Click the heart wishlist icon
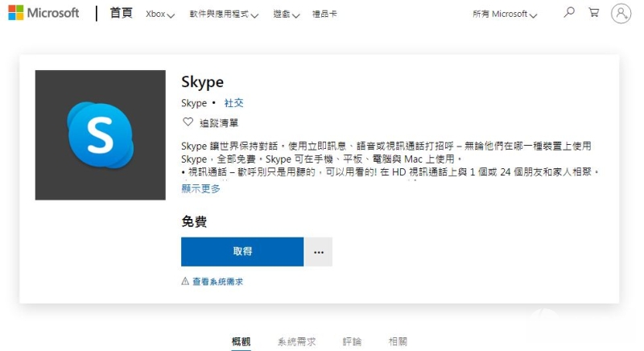 pyautogui.click(x=188, y=122)
